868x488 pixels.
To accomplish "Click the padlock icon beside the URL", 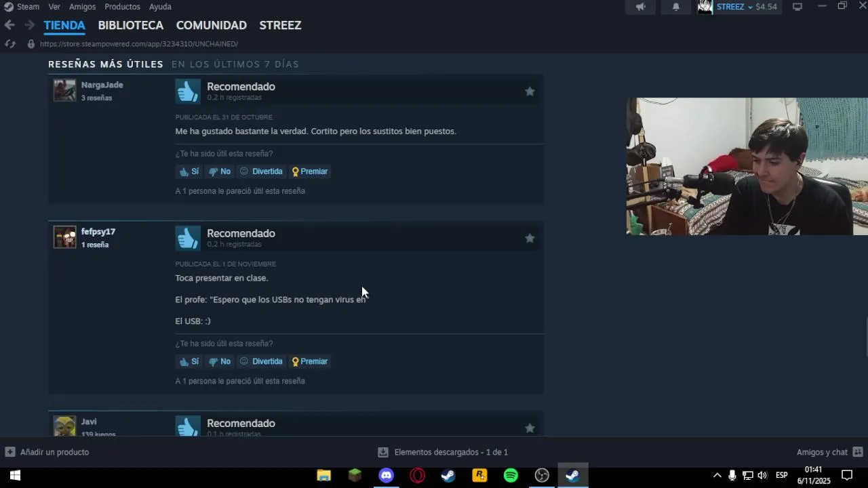I will click(x=31, y=43).
